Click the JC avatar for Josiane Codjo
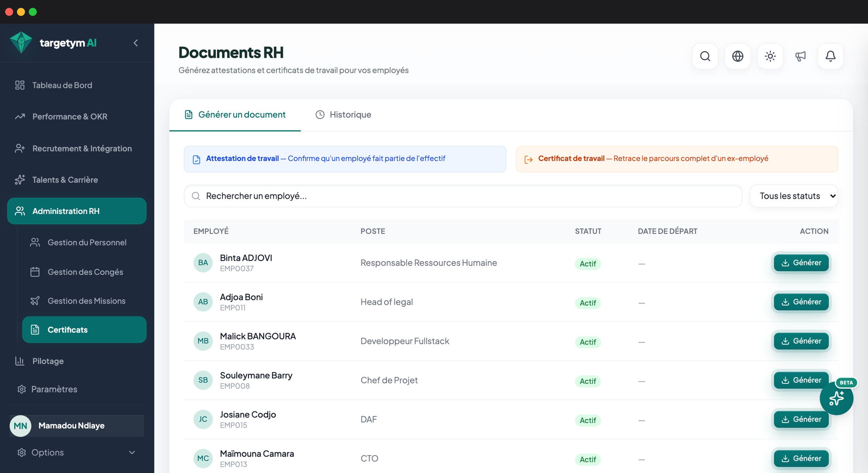Viewport: 868px width, 473px height. click(x=203, y=419)
